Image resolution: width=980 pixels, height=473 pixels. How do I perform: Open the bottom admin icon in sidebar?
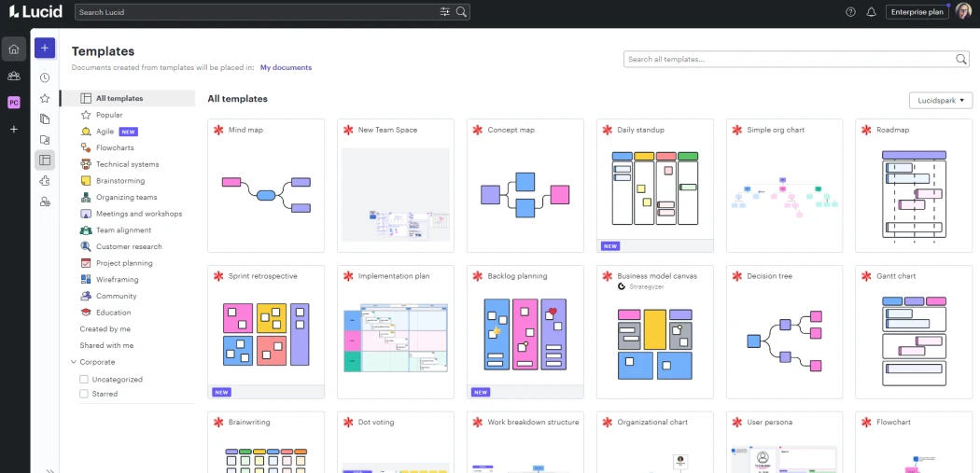pyautogui.click(x=45, y=202)
